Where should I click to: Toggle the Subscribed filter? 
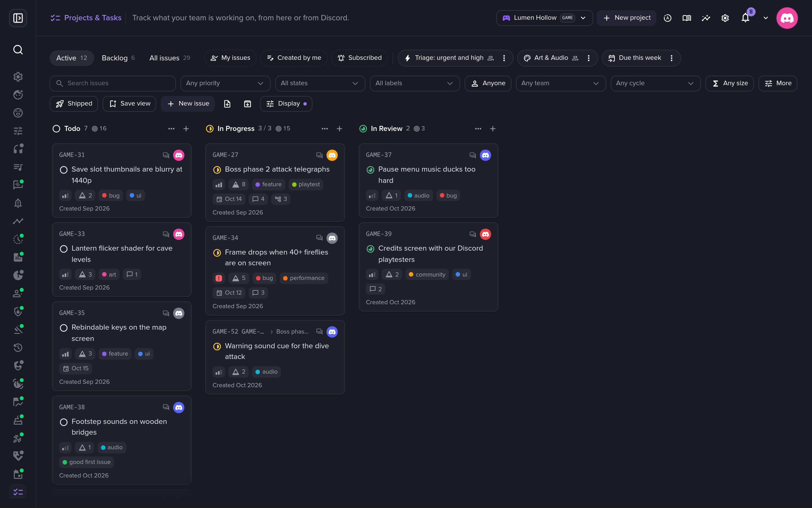[359, 58]
